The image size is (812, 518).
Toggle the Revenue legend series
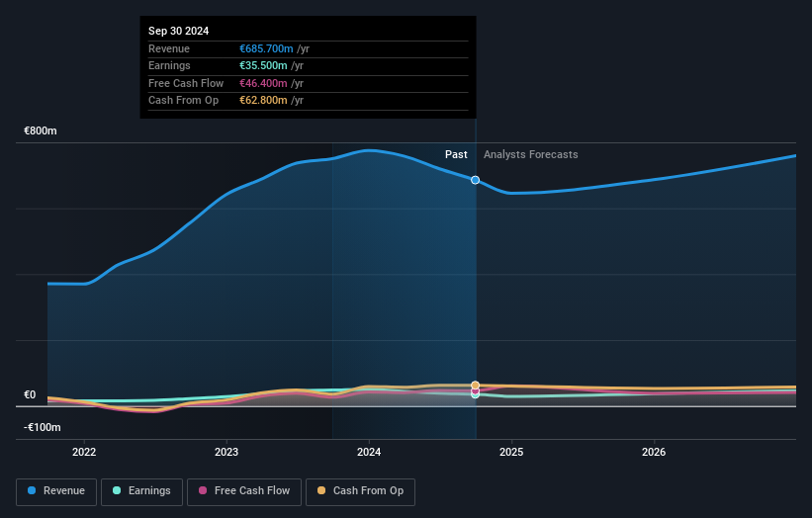pos(56,491)
